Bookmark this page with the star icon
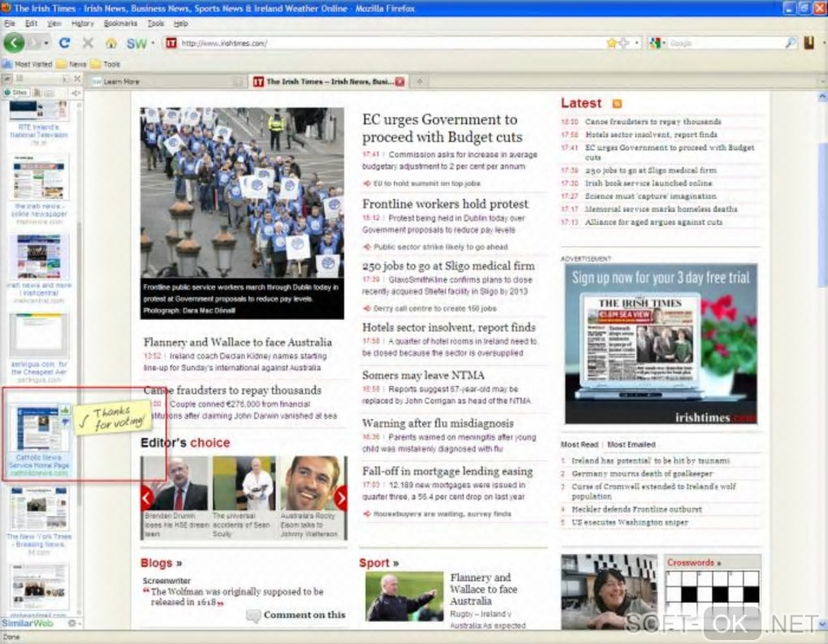 (612, 43)
